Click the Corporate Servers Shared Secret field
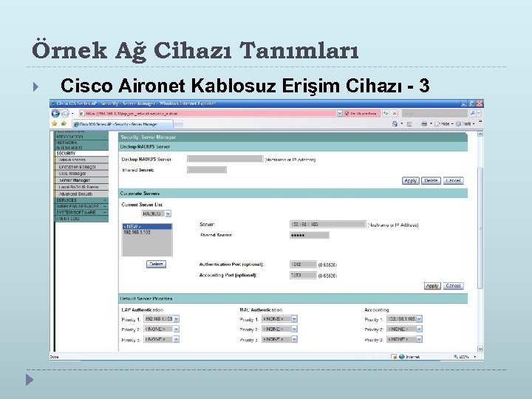 pyautogui.click(x=310, y=235)
